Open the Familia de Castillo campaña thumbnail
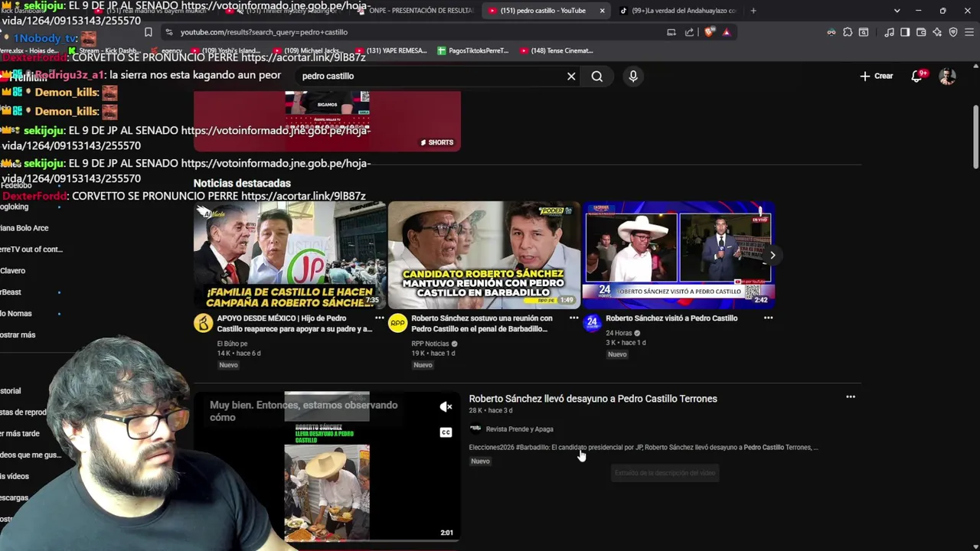This screenshot has width=980, height=551. (x=289, y=255)
